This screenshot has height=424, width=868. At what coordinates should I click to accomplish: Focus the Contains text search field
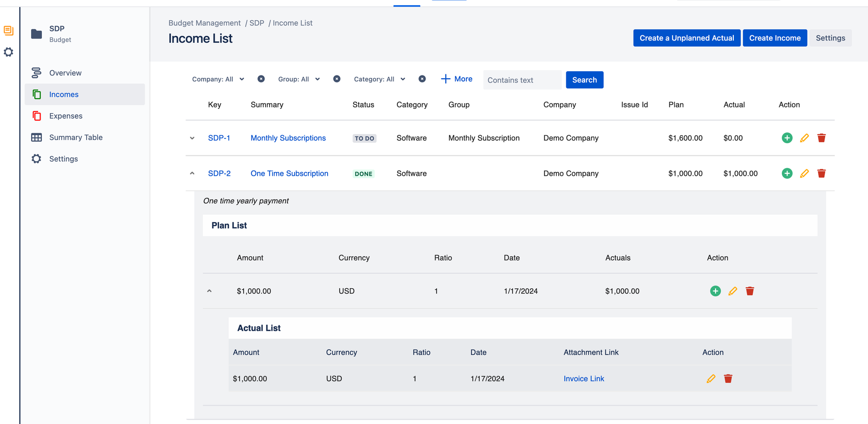point(522,80)
